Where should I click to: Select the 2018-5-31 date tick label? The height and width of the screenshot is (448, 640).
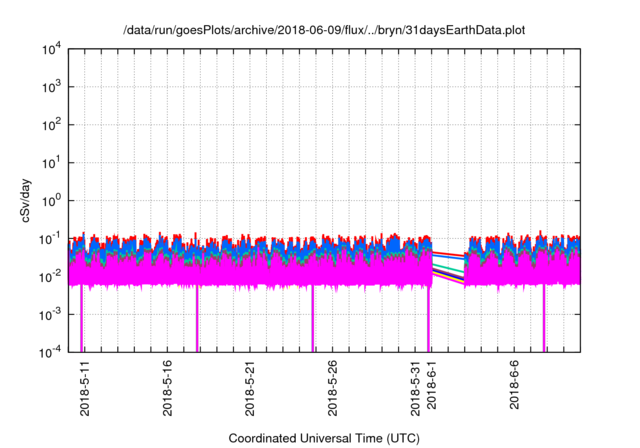tap(417, 386)
